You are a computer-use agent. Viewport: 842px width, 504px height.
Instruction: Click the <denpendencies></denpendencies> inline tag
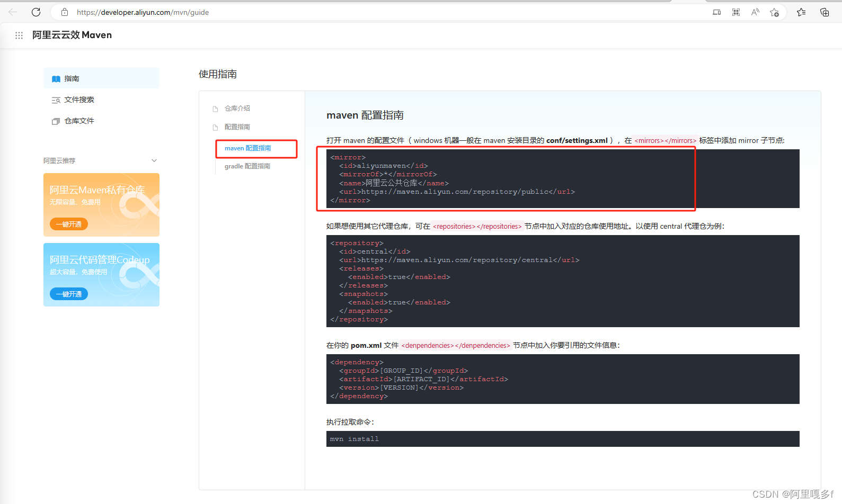pyautogui.click(x=456, y=345)
